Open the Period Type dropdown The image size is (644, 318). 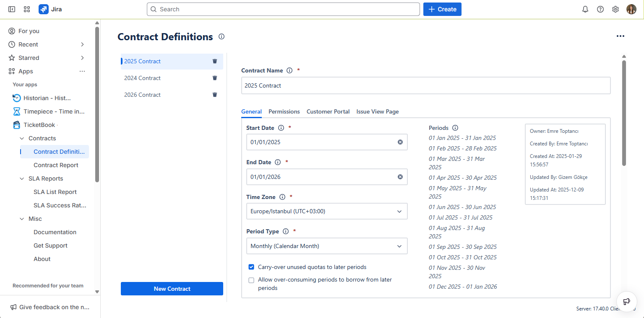pyautogui.click(x=326, y=246)
